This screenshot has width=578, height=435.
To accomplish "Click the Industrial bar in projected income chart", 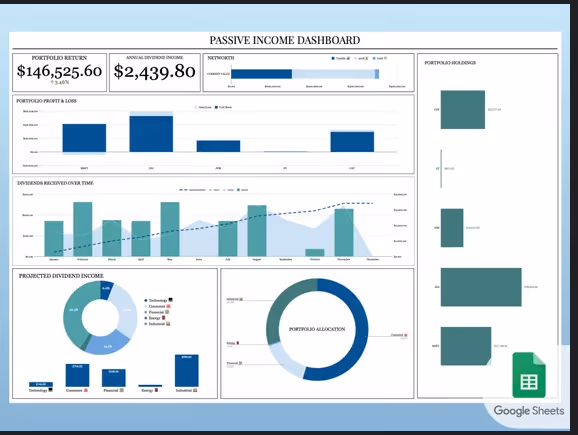I will coord(187,370).
